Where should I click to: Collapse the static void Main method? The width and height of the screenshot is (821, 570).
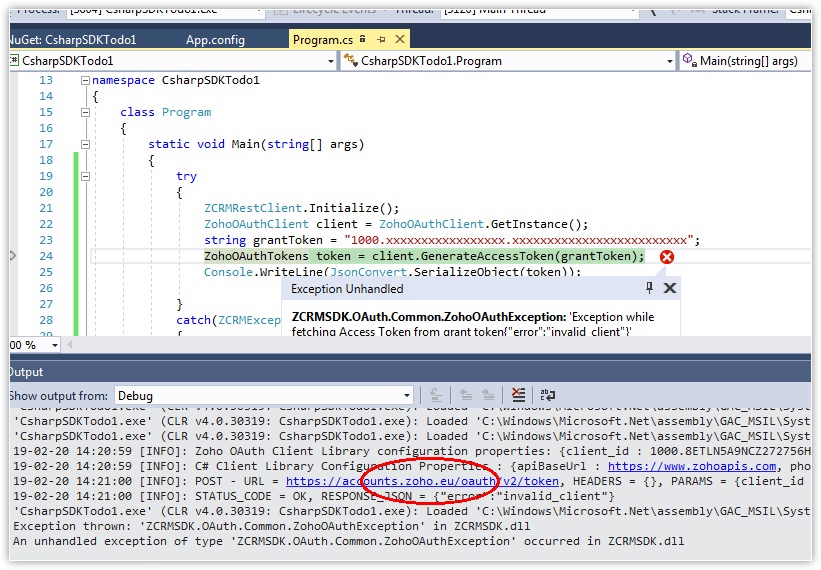click(x=85, y=144)
